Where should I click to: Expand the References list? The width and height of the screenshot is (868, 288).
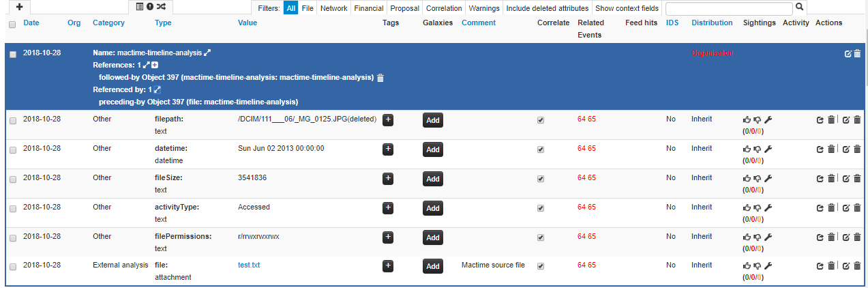coord(146,65)
